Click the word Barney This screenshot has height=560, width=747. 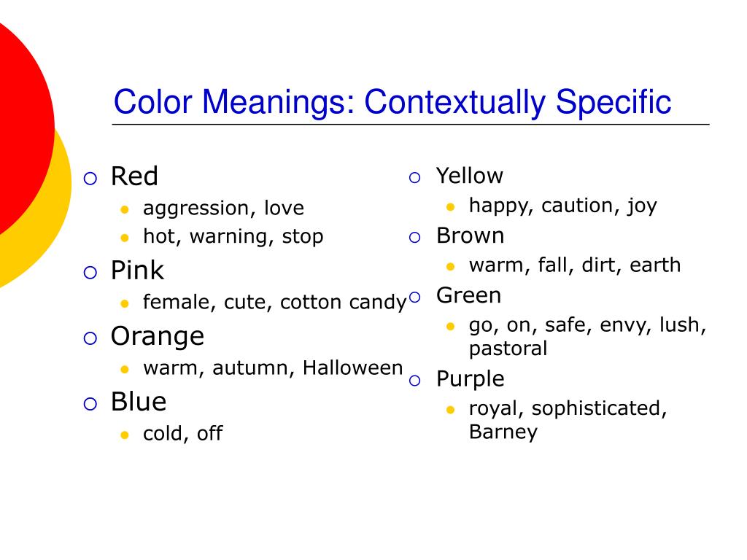503,432
